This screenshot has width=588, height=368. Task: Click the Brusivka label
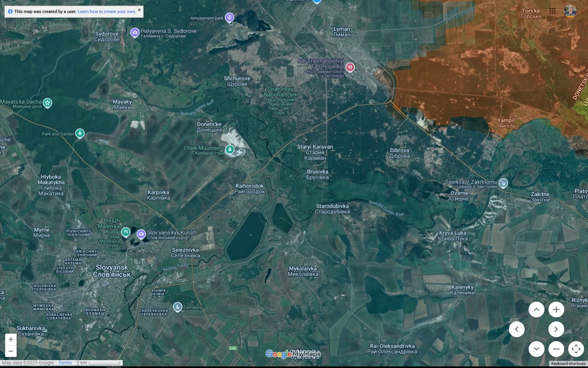tap(317, 174)
